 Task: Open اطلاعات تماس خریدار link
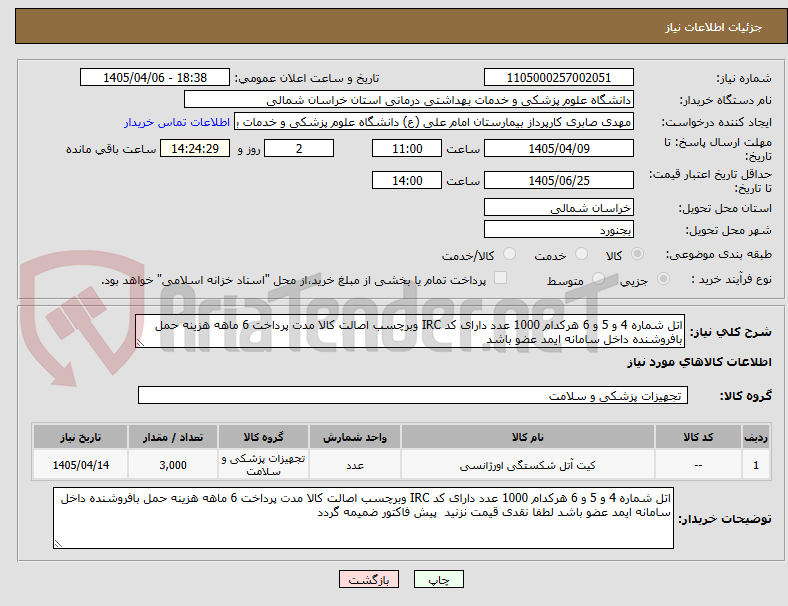coord(177,122)
